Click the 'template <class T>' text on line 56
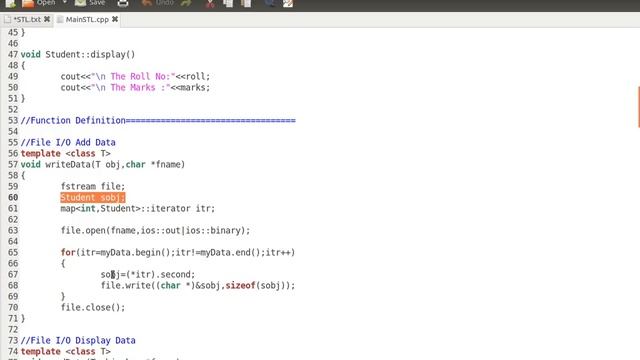Image resolution: width=640 pixels, height=360 pixels. 65,153
